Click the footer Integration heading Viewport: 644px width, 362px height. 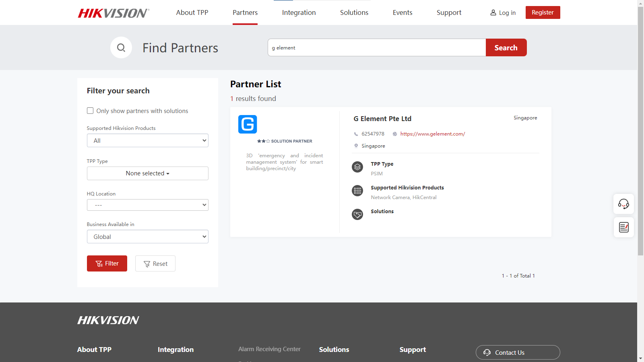tap(175, 350)
